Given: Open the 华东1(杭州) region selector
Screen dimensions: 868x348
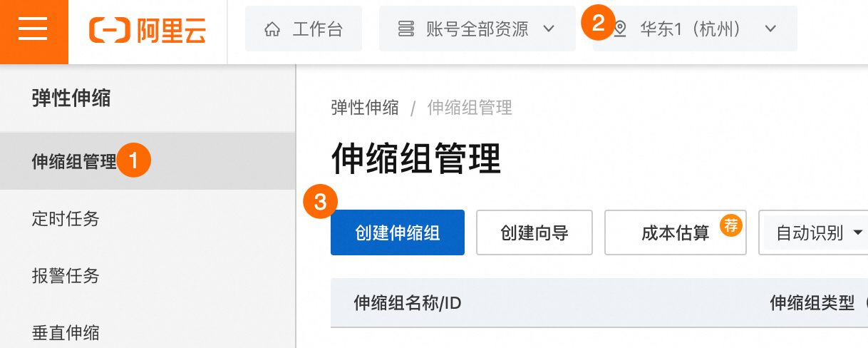Looking at the screenshot, I should 695,29.
